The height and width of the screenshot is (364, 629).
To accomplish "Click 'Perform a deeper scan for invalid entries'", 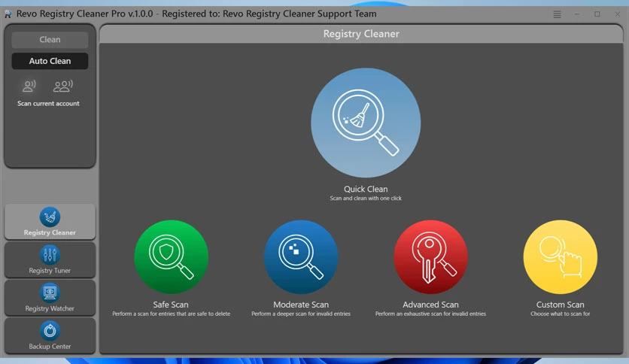I will pos(301,314).
